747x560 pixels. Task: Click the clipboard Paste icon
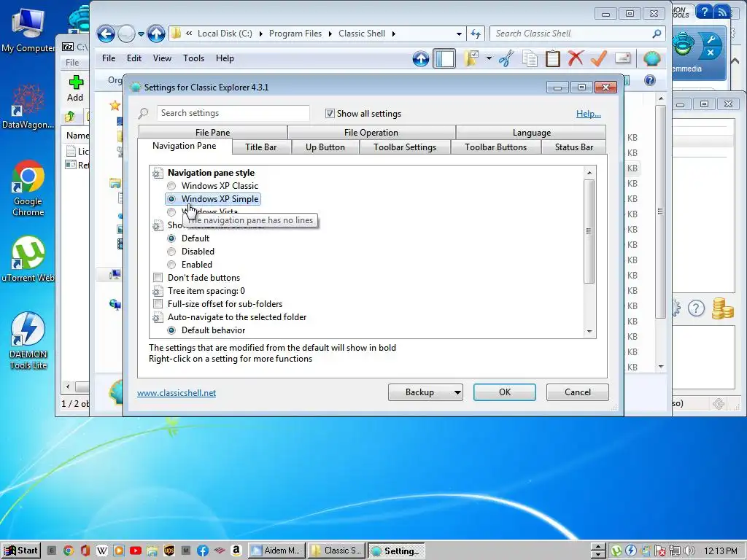[x=553, y=58]
